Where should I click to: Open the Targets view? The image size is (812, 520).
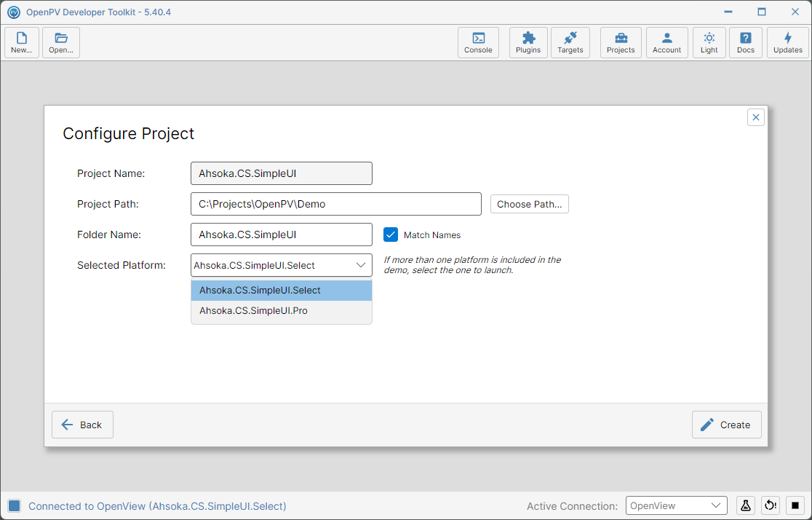(570, 42)
